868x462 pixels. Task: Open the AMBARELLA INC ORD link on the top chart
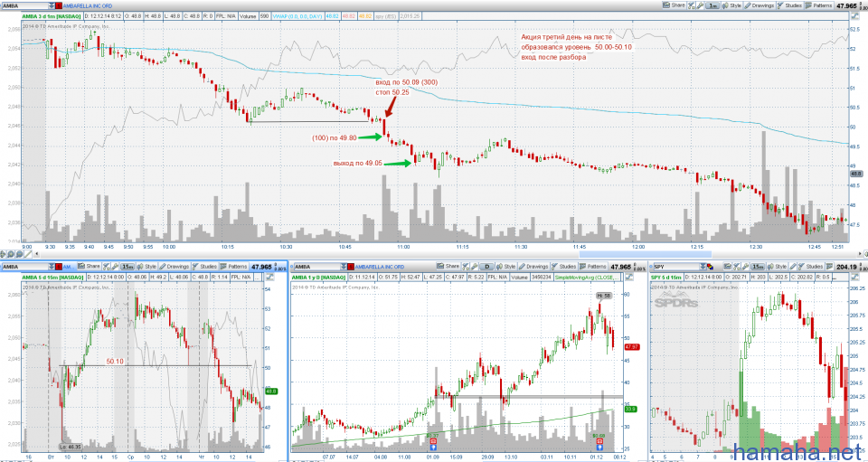point(88,6)
